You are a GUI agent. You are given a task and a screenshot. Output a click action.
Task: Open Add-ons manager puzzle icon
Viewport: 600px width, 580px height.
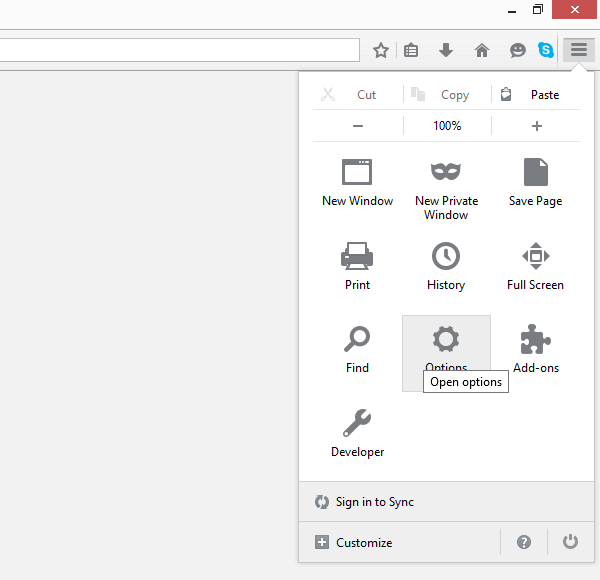(535, 350)
